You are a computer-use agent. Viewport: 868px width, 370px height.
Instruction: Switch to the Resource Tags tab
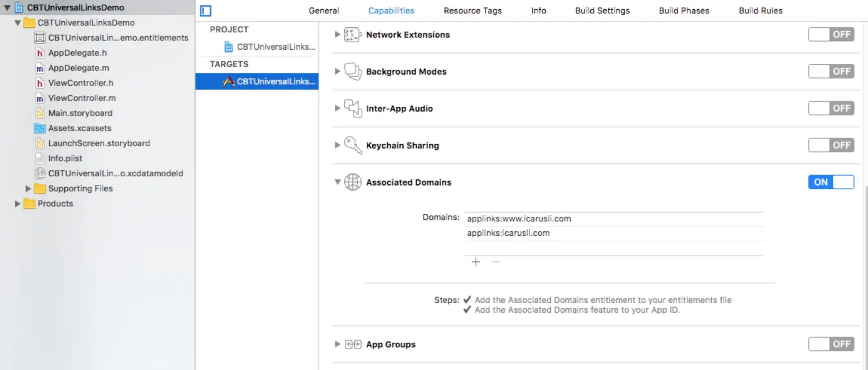point(473,10)
